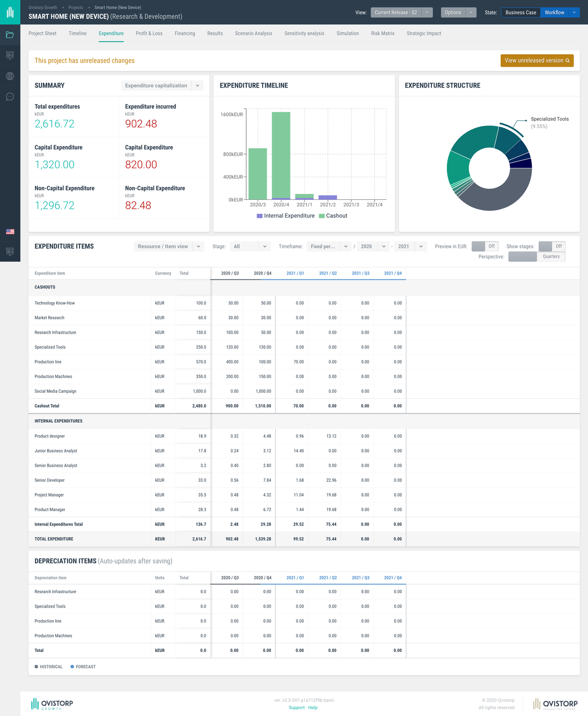Click the US flag language icon
Image resolution: width=588 pixels, height=716 pixels.
[10, 232]
